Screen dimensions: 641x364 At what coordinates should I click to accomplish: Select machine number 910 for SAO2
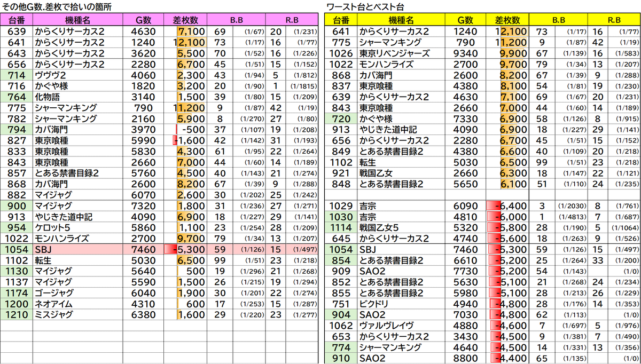coord(341,358)
